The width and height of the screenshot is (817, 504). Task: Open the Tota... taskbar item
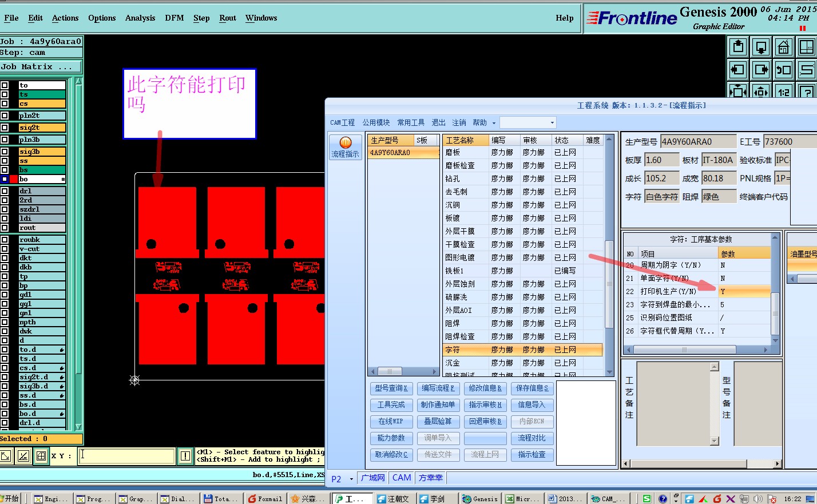pyautogui.click(x=222, y=499)
